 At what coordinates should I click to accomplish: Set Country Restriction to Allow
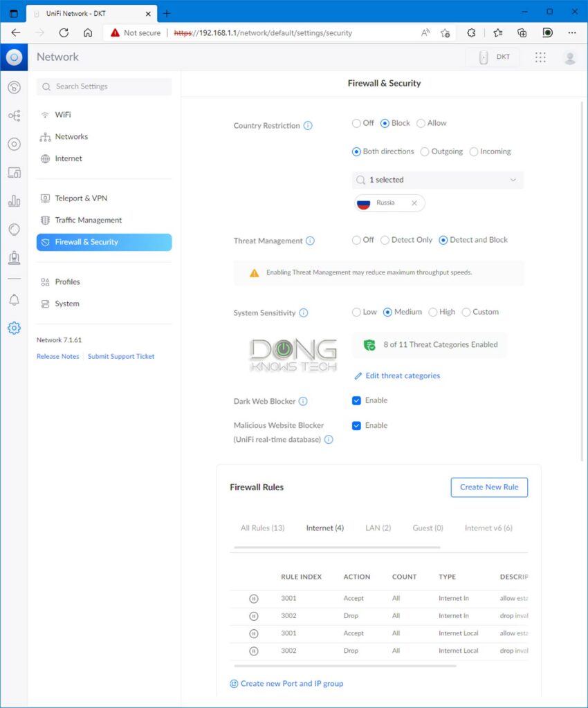tap(421, 123)
